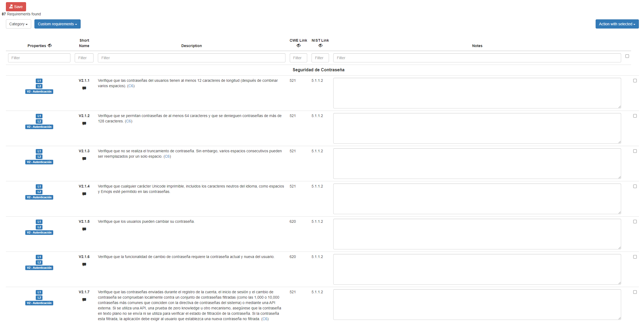Tick the checkbox for requirement V2.1.5
Viewport: 644px width, 325px height.
(x=635, y=222)
